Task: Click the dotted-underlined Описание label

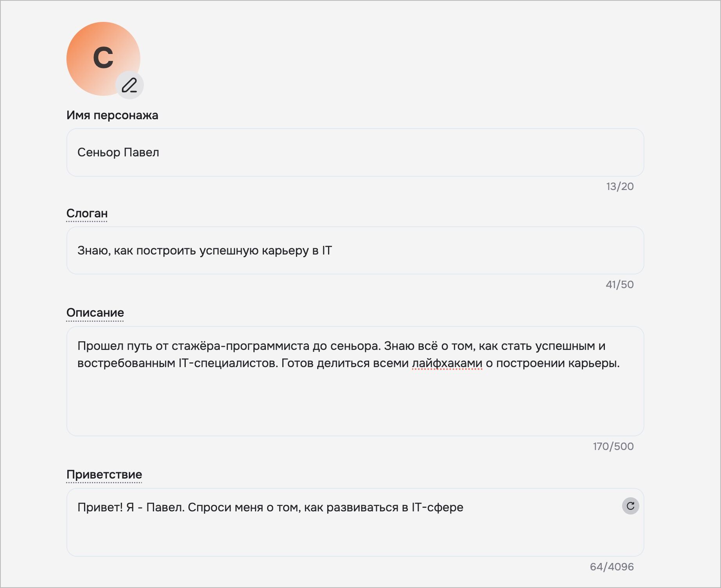Action: tap(95, 313)
